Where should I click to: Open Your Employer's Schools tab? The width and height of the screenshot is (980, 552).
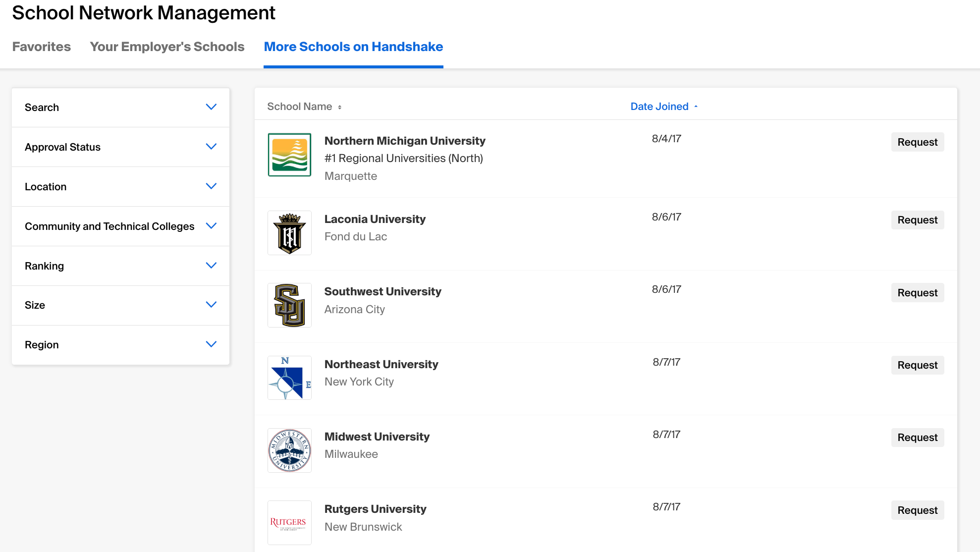(x=167, y=47)
